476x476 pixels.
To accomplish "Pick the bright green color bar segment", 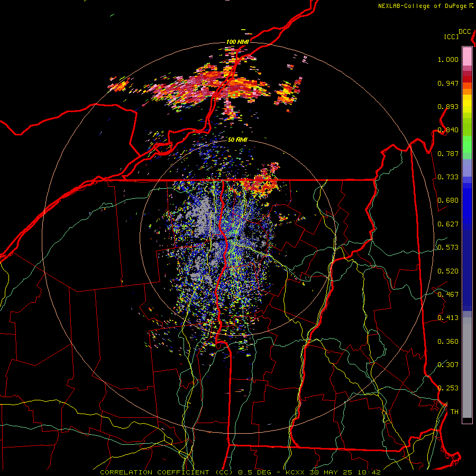I will tap(467, 144).
